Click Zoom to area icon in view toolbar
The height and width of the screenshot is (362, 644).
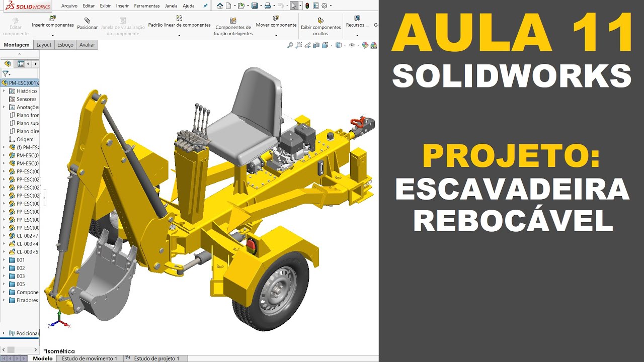(299, 45)
